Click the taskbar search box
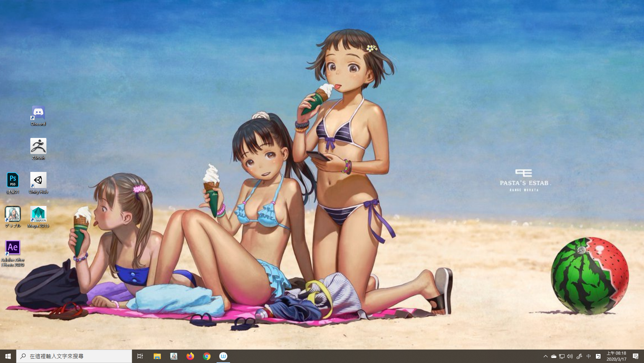Viewport: 644px width, 363px height. (x=74, y=356)
